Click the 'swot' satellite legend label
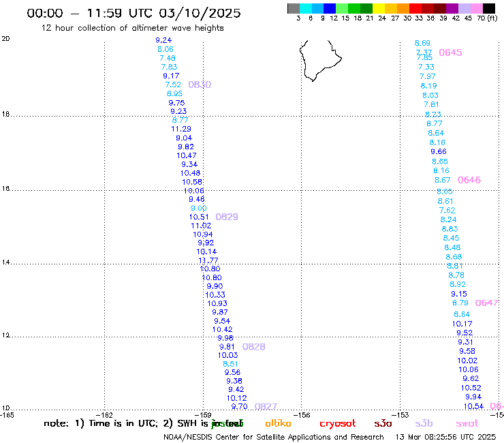This screenshot has height=443, width=504. pos(467,424)
